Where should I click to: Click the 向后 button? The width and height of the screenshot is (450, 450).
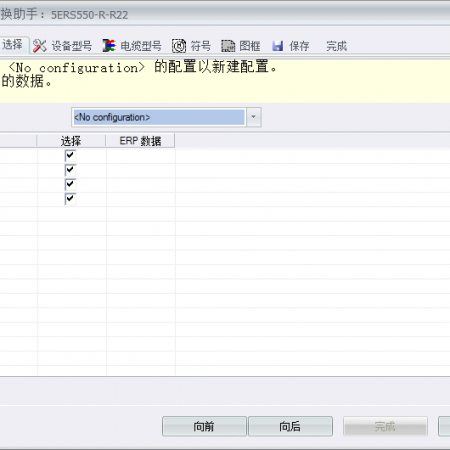(290, 426)
